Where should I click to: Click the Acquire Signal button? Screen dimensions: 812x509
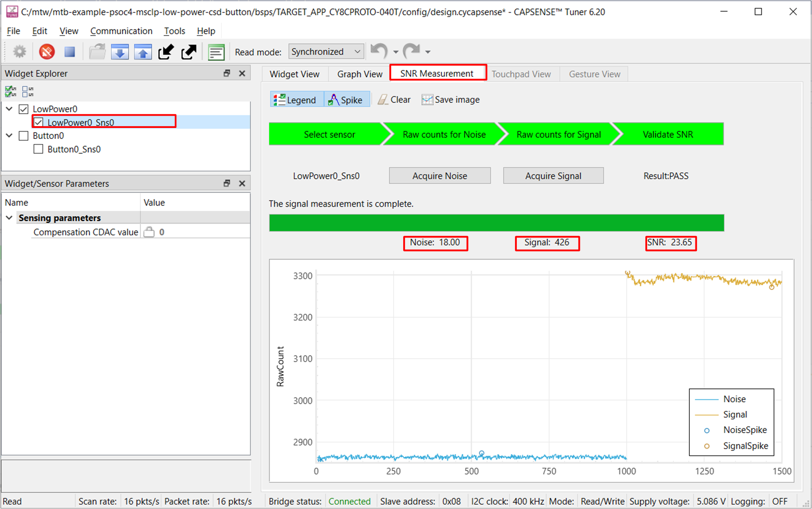point(553,176)
